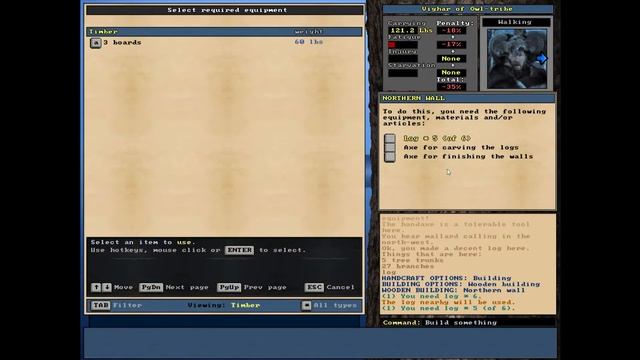Click the character portrait of Vighar
Image resolution: width=640 pixels, height=360 pixels.
coord(517,59)
